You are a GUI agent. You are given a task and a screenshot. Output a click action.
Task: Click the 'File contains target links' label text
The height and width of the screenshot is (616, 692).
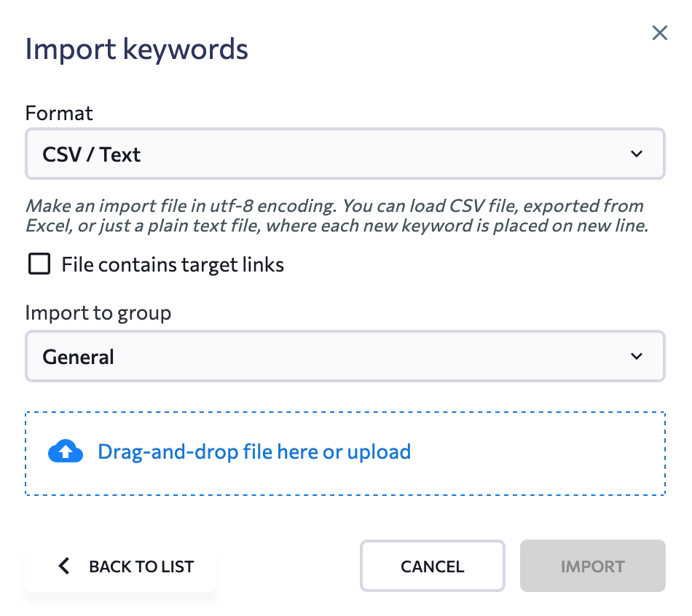(x=173, y=265)
